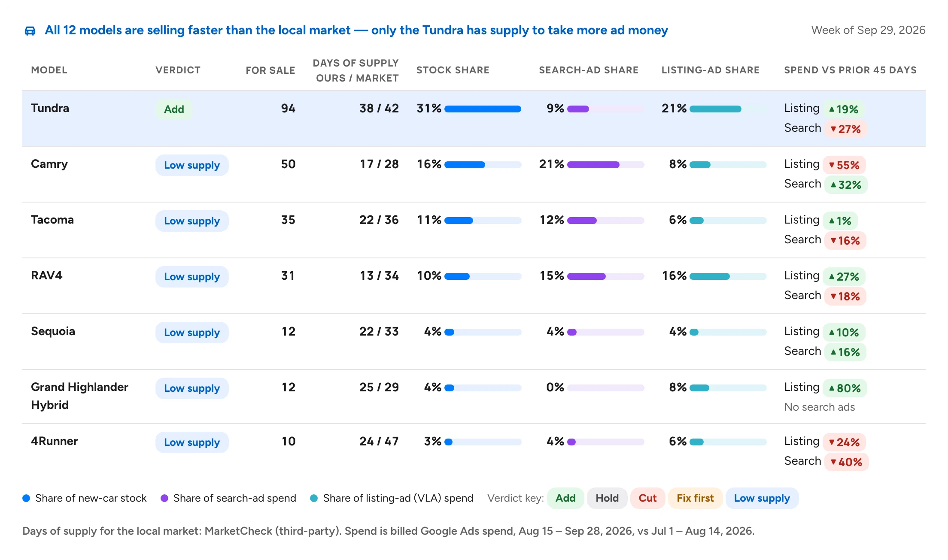Image resolution: width=948 pixels, height=560 pixels.
Task: Open the Sequoia model row
Action: (x=474, y=342)
